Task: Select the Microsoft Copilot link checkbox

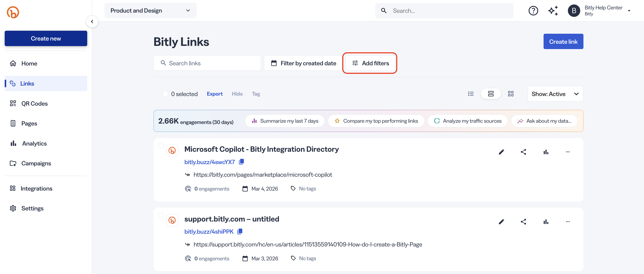Action: tap(161, 145)
